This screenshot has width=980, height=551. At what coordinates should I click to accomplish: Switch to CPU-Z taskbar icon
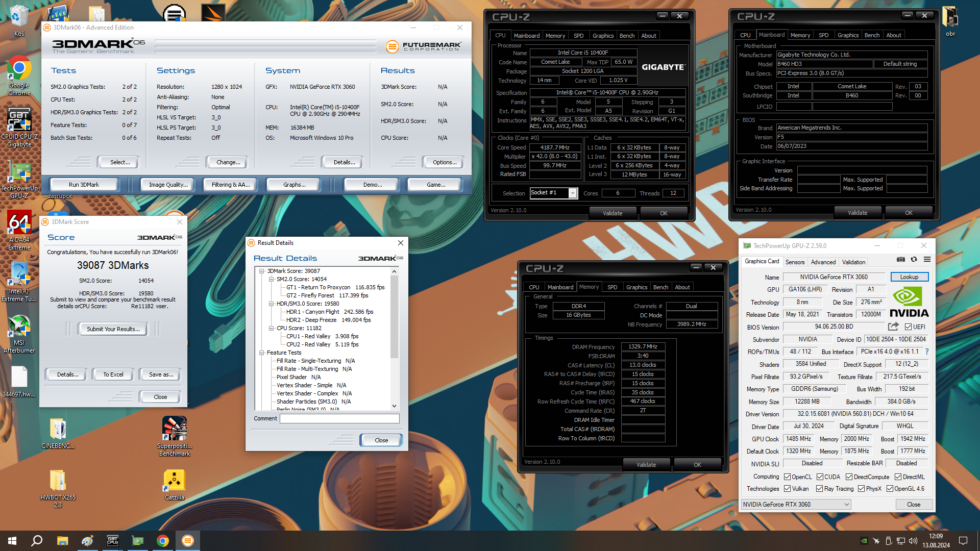pyautogui.click(x=112, y=541)
